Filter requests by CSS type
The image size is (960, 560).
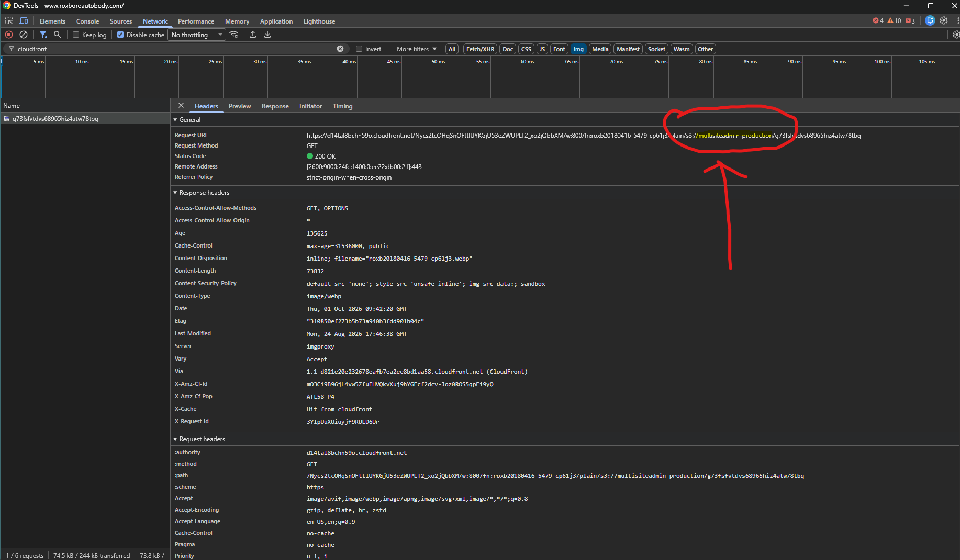[526, 49]
